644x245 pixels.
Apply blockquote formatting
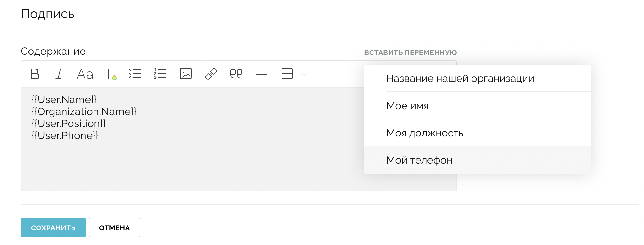pos(236,74)
